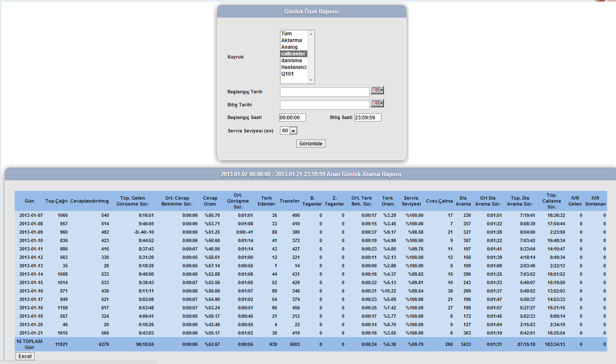
Task: Click the 2013-01-07 date cell
Action: coord(31,215)
